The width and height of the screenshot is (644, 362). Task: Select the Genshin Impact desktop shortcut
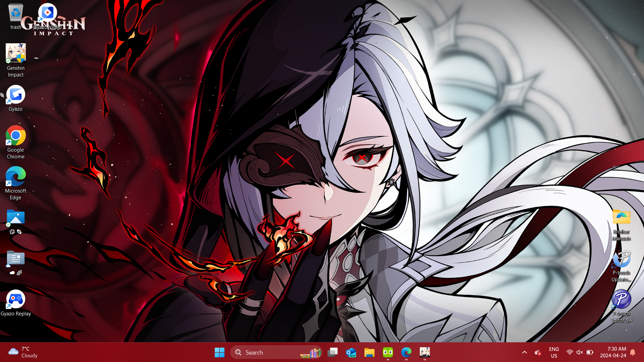pos(15,60)
